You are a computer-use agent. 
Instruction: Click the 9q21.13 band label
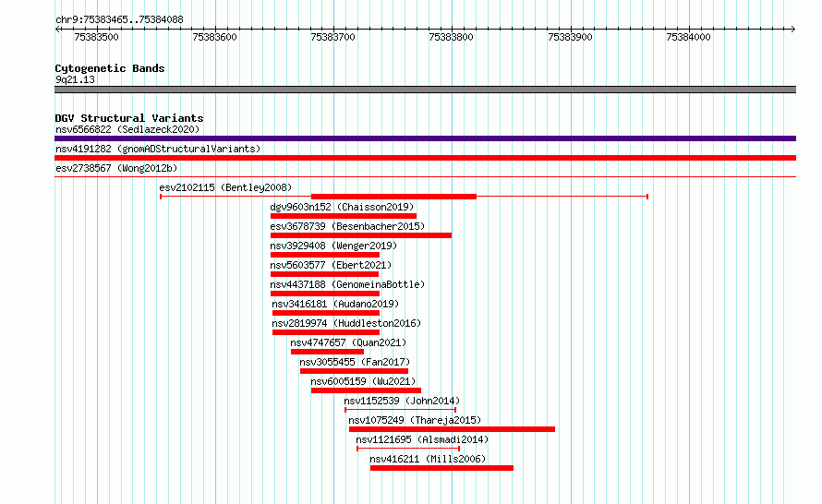point(75,79)
